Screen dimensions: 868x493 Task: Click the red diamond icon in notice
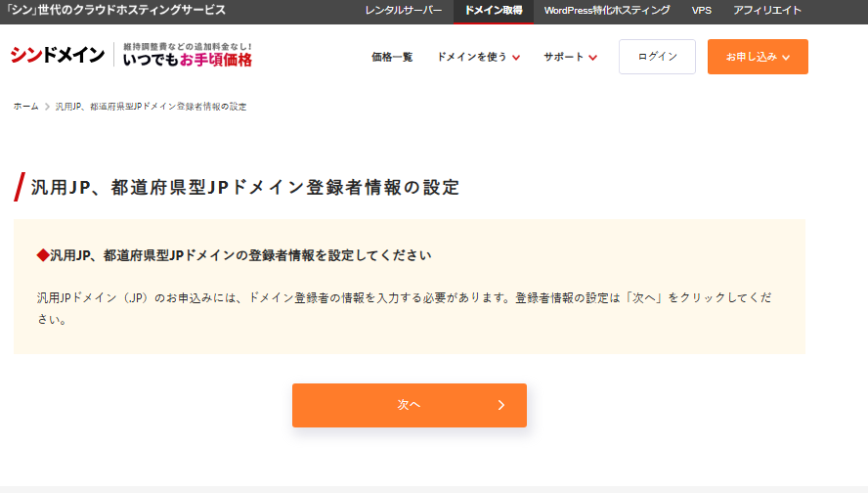pos(42,255)
